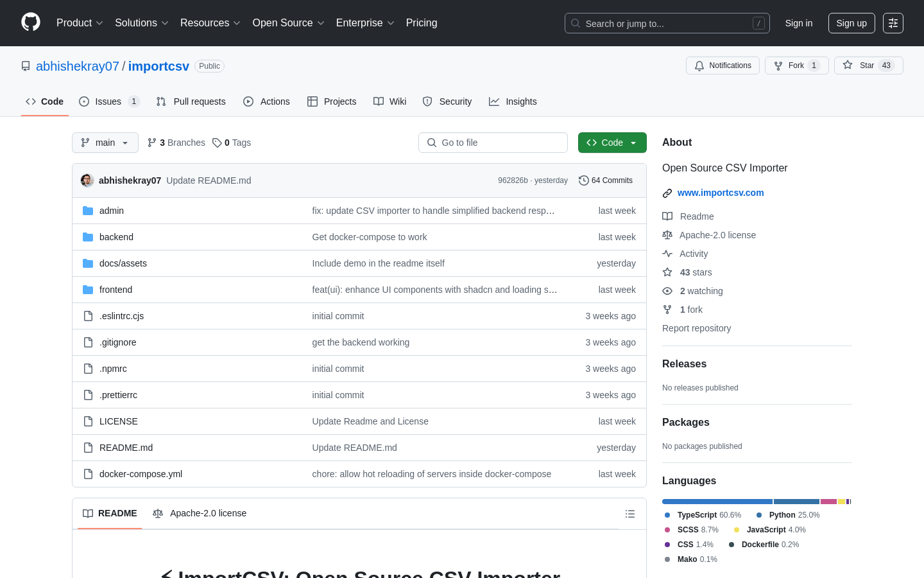Click the SCSS language bar segment
924x578 pixels.
828,502
